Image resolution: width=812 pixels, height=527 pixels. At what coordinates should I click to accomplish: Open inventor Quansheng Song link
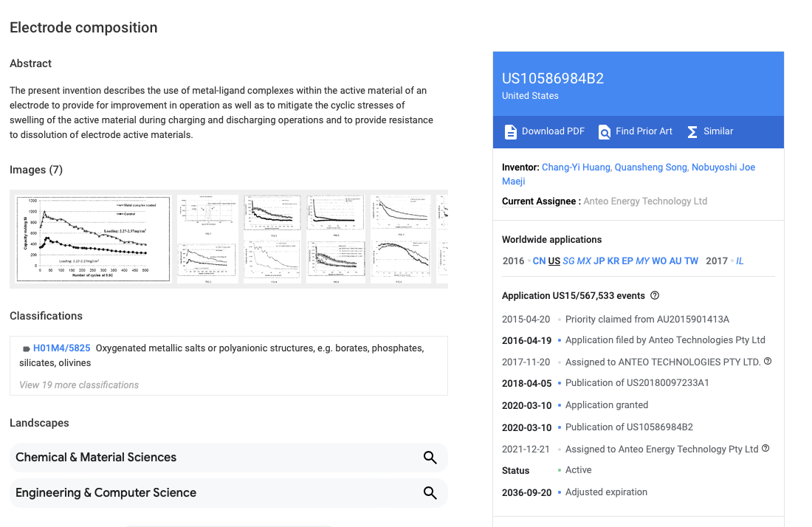651,168
